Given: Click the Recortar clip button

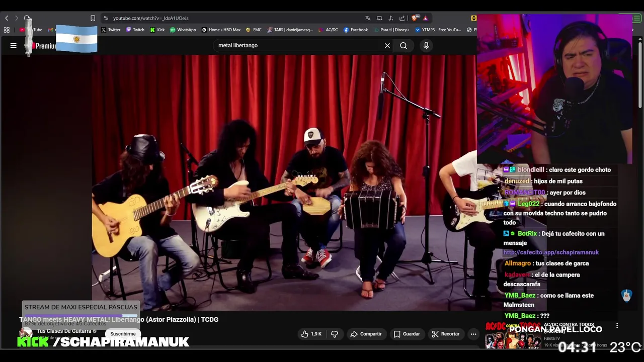Looking at the screenshot, I should point(445,334).
